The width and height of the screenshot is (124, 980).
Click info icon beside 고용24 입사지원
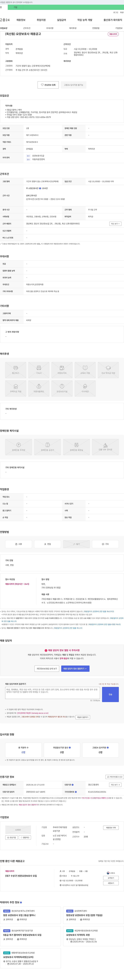pyautogui.click(x=108, y=748)
